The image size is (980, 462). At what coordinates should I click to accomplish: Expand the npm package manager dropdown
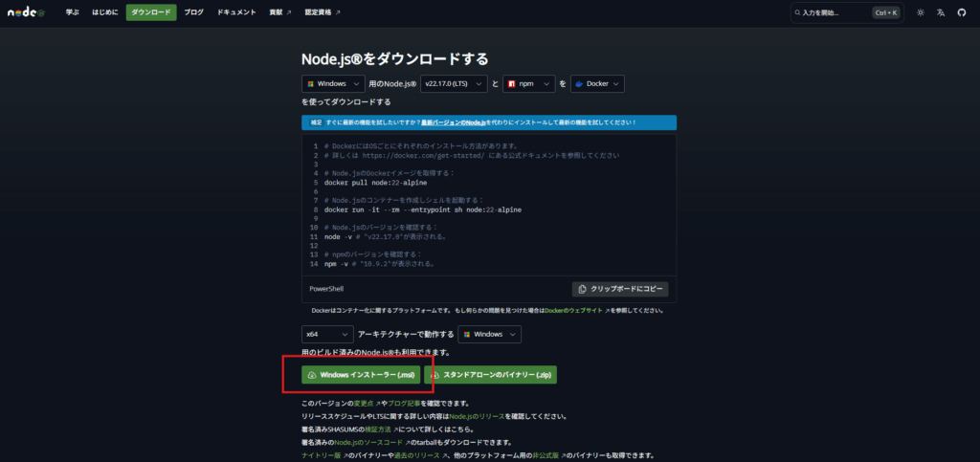coord(528,83)
